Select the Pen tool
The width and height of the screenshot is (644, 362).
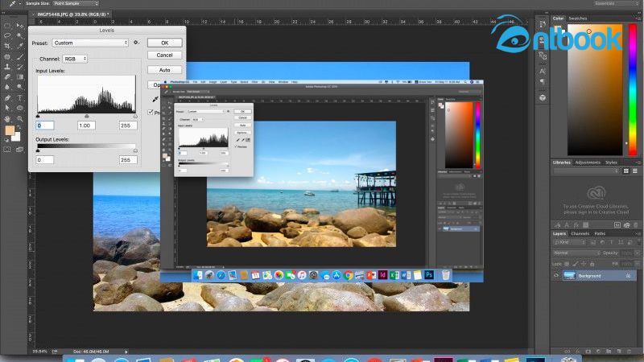coord(7,97)
